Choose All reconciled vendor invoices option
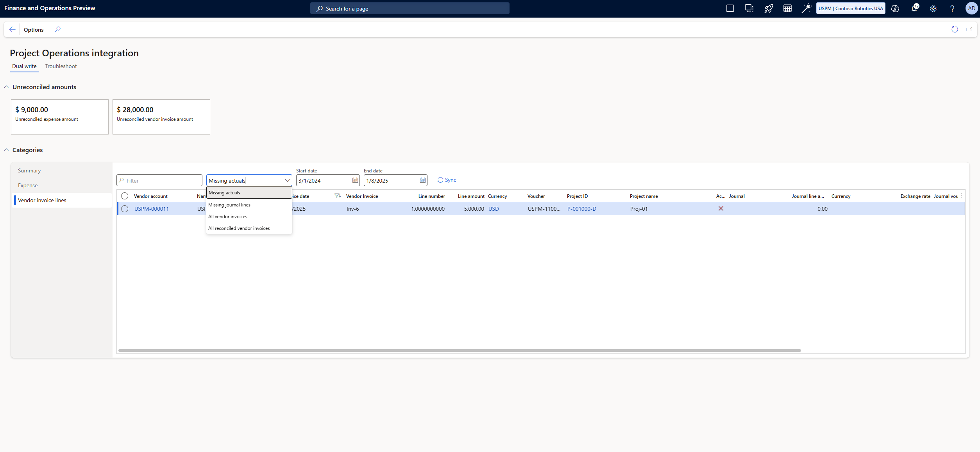 click(249, 228)
